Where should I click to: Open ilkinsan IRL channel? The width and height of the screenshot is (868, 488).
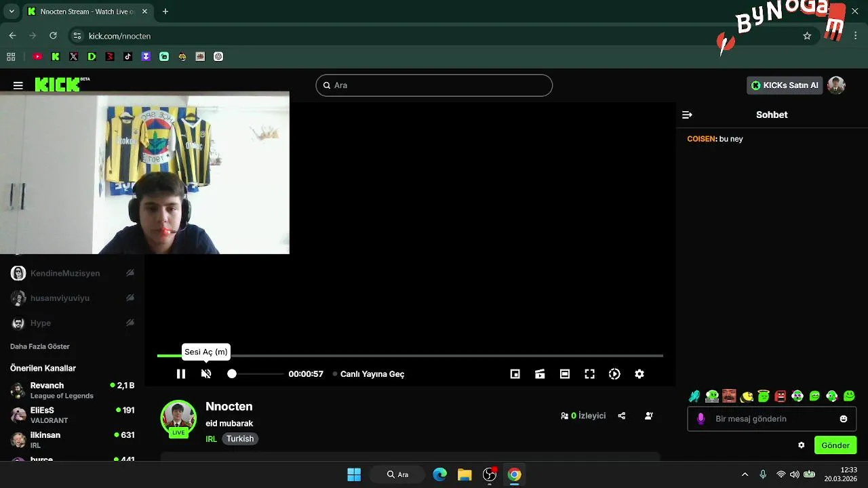[72, 440]
